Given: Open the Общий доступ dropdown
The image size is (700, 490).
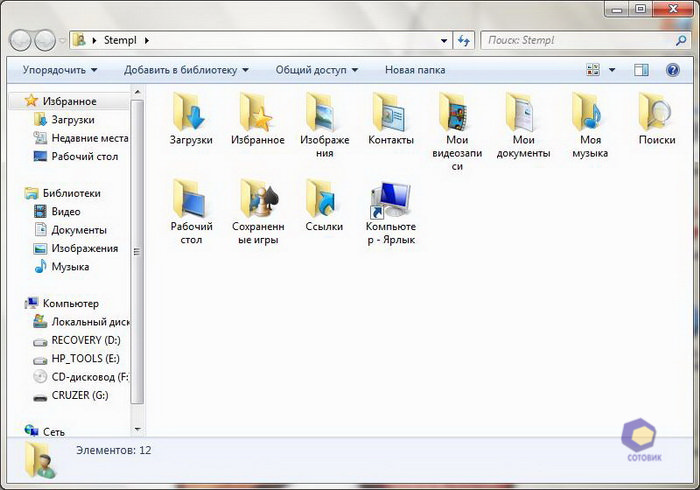Looking at the screenshot, I should 316,70.
